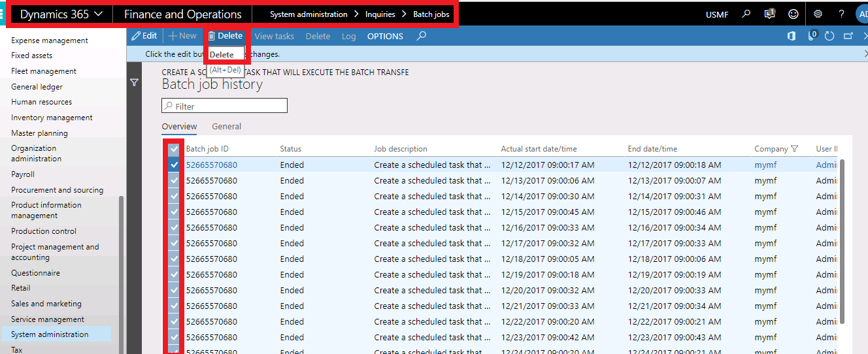Open the message center notifications icon
The width and height of the screenshot is (868, 354).
pos(770,14)
